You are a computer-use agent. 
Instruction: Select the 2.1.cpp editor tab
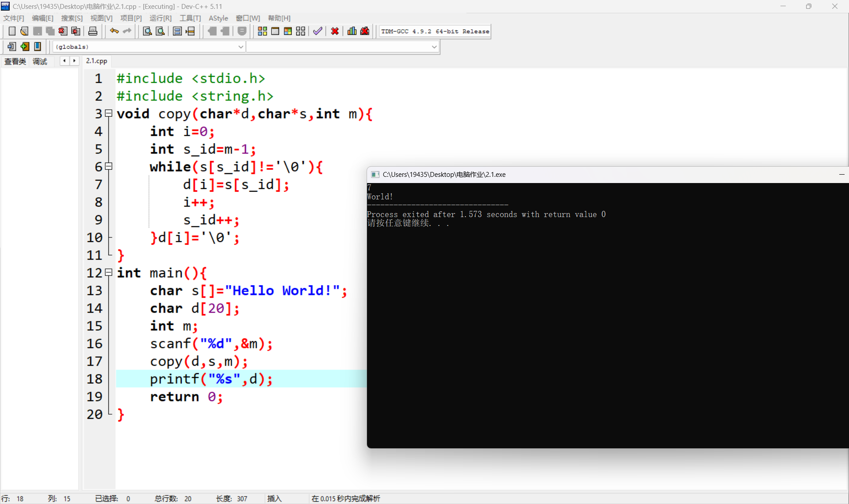click(x=96, y=61)
